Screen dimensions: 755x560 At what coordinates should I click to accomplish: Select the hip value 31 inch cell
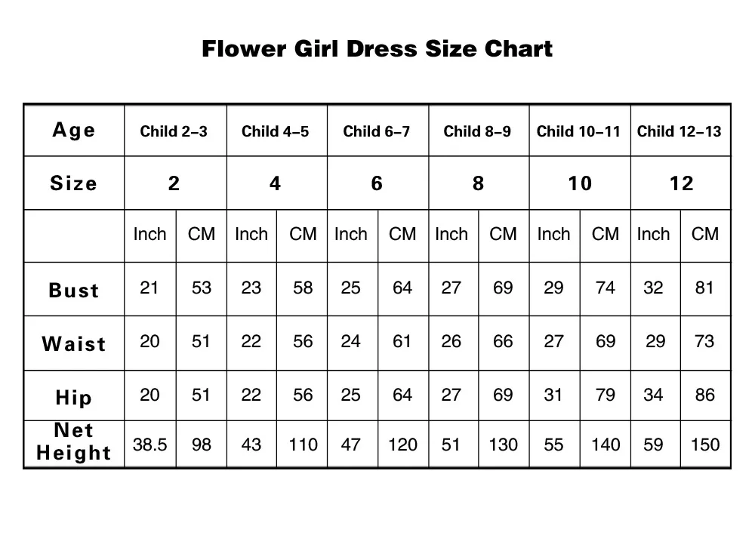tap(553, 395)
